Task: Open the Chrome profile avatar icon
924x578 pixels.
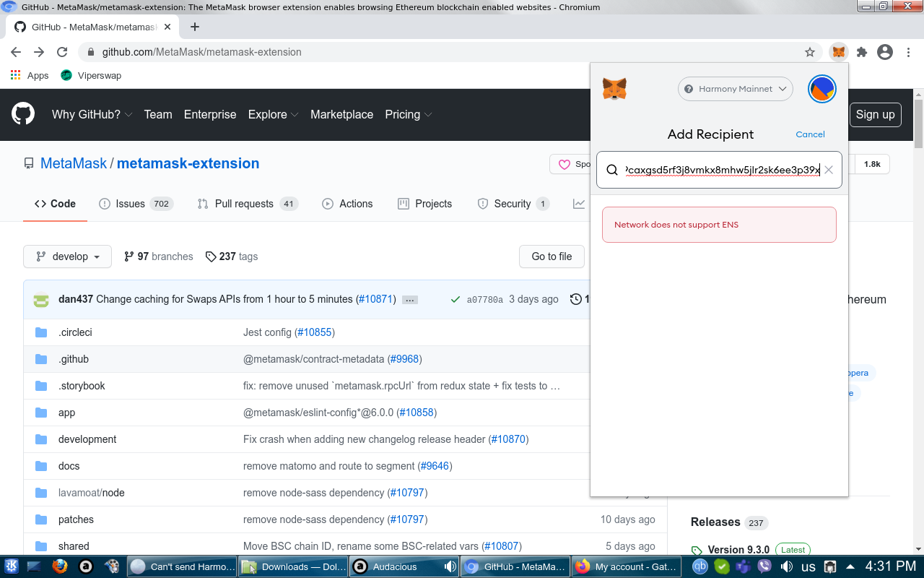Action: 885,52
